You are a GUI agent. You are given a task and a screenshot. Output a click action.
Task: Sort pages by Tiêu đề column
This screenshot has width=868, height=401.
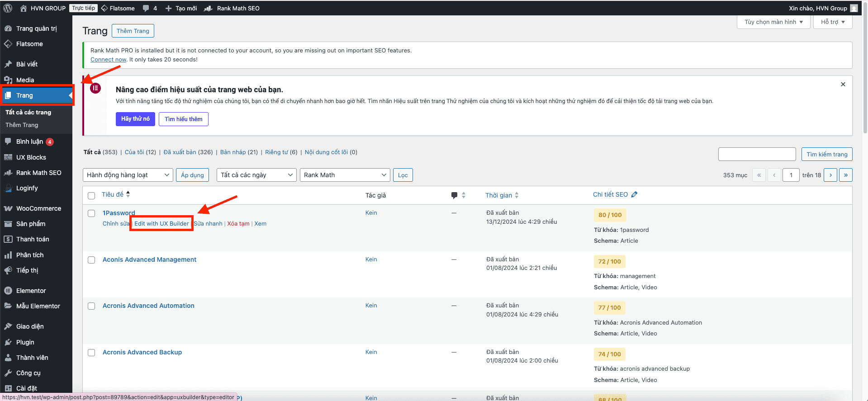pyautogui.click(x=116, y=194)
